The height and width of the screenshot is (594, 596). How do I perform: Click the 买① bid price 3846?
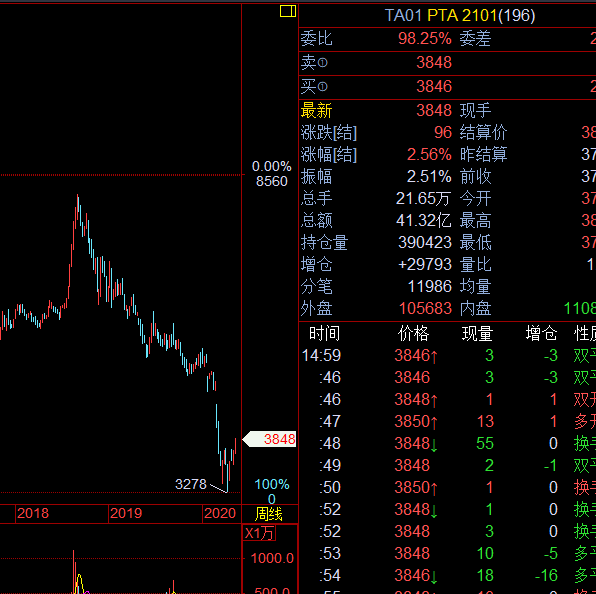434,86
